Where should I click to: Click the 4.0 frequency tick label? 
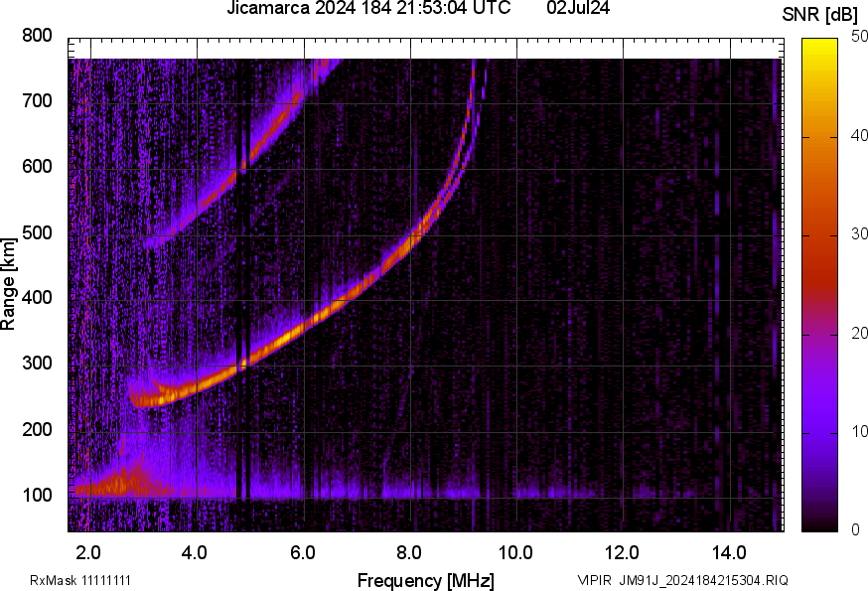click(x=195, y=552)
